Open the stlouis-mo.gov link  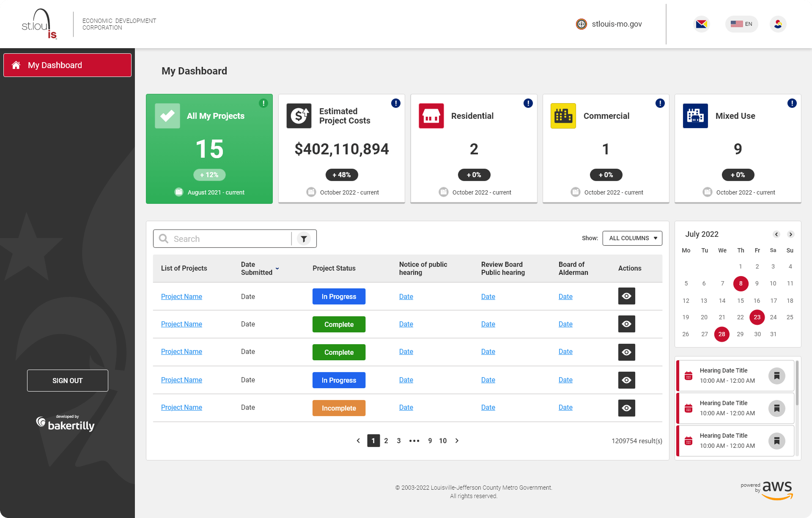tap(616, 24)
